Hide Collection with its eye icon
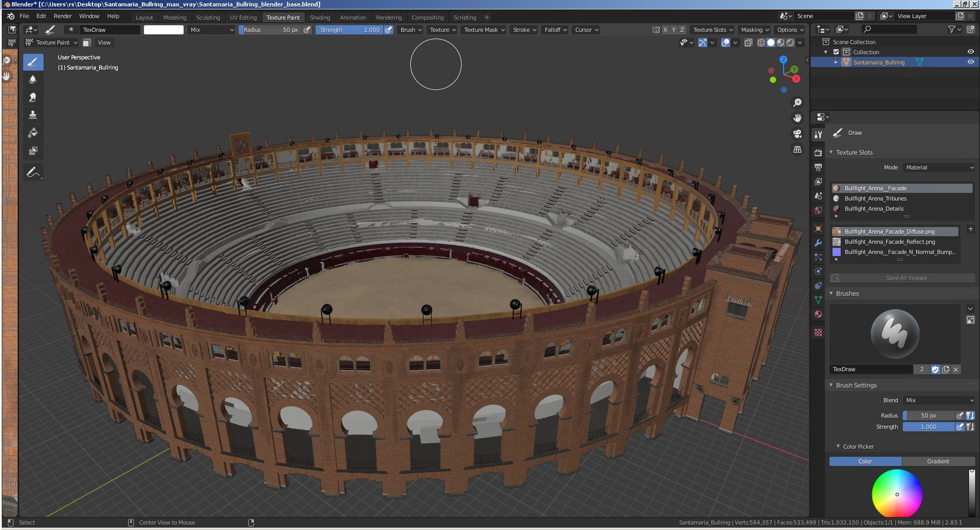The width and height of the screenshot is (980, 530). click(970, 52)
